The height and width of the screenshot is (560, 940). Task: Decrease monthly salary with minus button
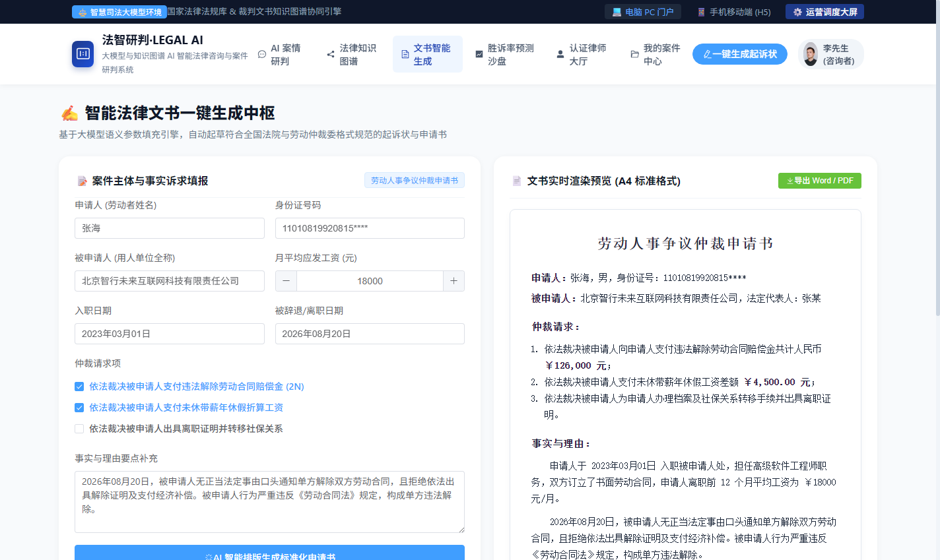[x=286, y=281]
